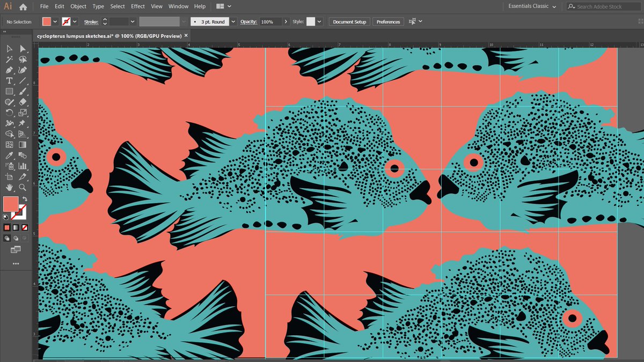644x362 pixels.
Task: Select the Puppet Warp pin tool
Action: (23, 123)
